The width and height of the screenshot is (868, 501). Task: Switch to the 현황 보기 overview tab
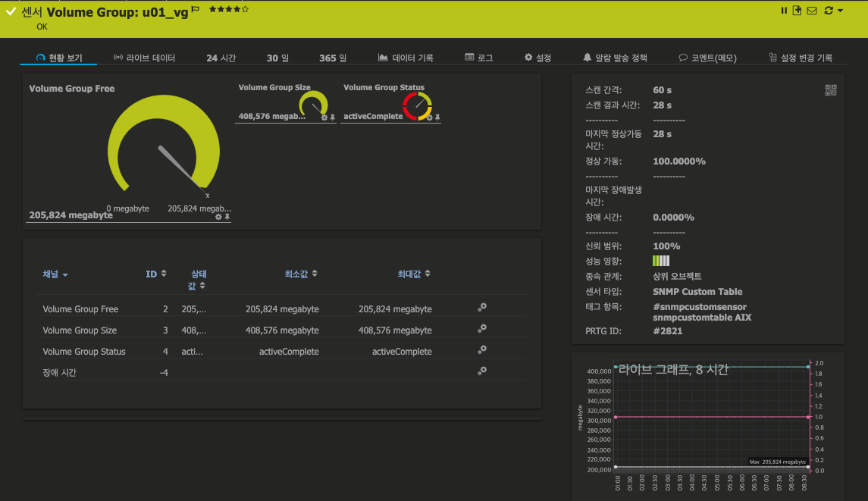click(58, 58)
